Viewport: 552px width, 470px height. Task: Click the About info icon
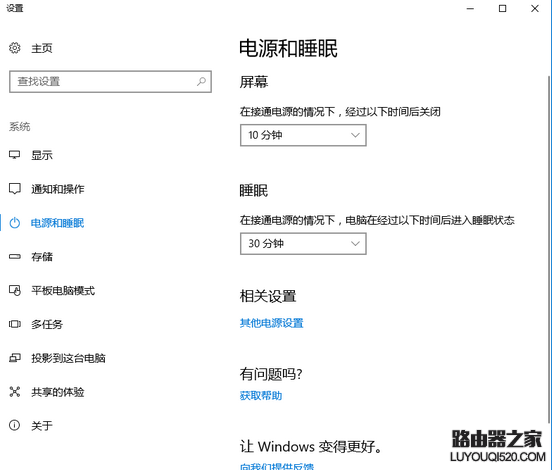tap(14, 425)
